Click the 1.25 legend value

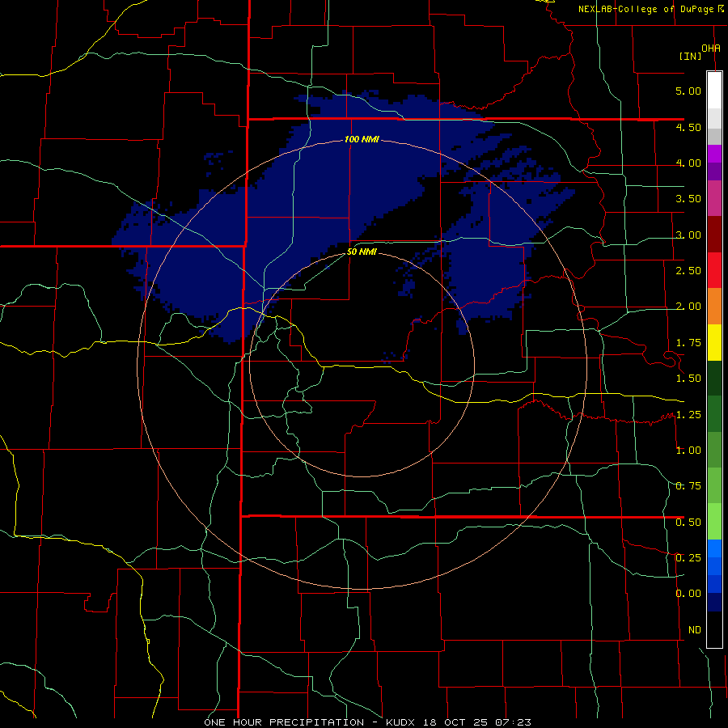[688, 415]
